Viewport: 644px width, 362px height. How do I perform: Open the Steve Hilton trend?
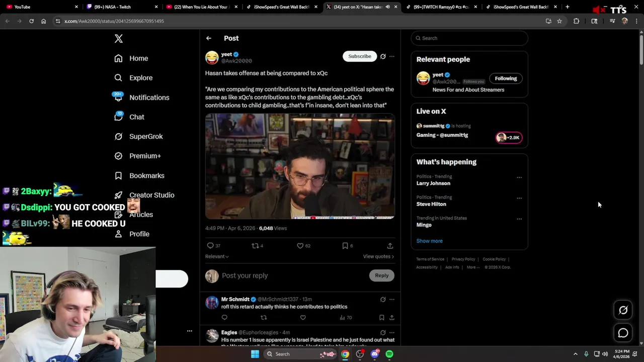click(x=431, y=204)
